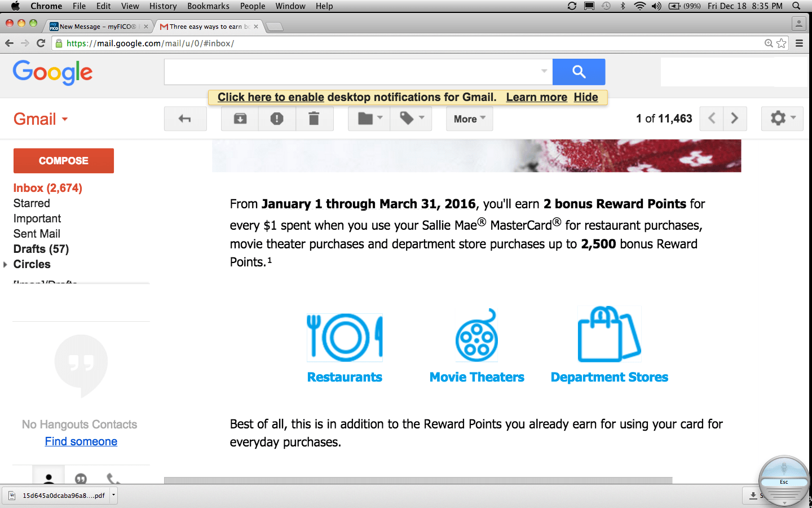Expand the Gmail product switcher dropdown
The image size is (812, 508).
41,119
